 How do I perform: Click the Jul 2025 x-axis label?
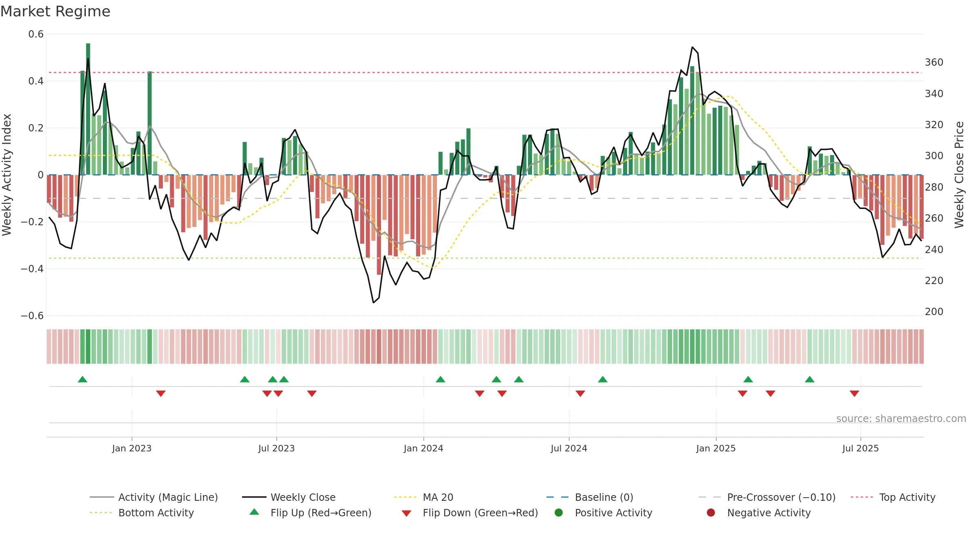click(x=860, y=448)
